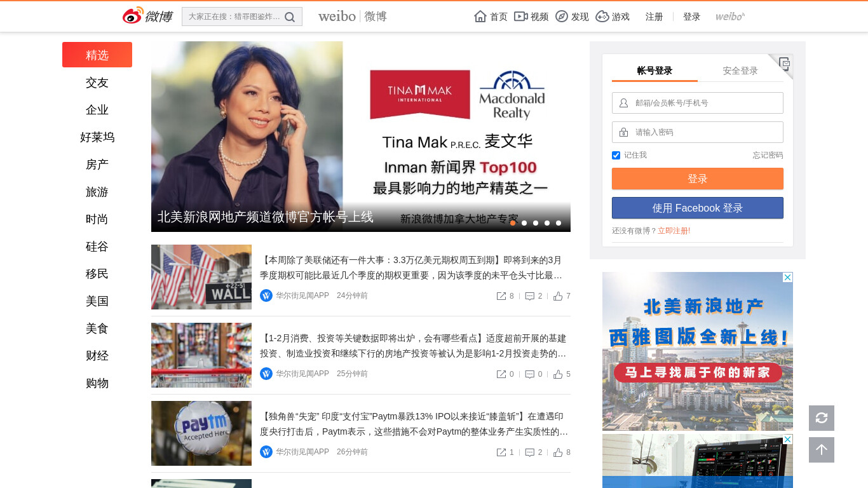Select 财经 category in sidebar

pyautogui.click(x=97, y=356)
